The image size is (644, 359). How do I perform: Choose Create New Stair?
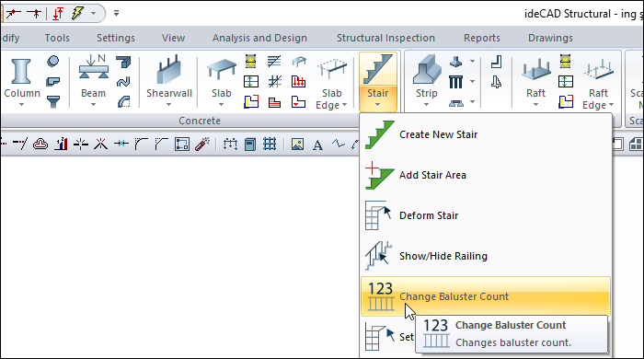(x=485, y=134)
